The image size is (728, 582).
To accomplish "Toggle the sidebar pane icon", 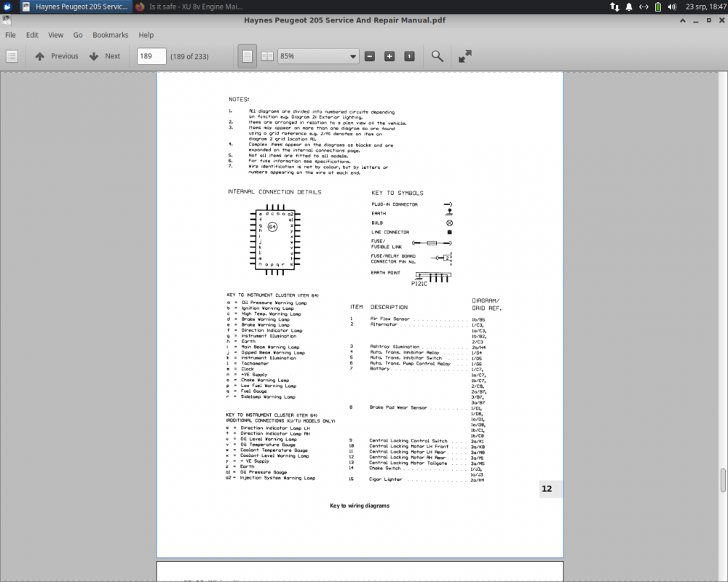I will (12, 56).
